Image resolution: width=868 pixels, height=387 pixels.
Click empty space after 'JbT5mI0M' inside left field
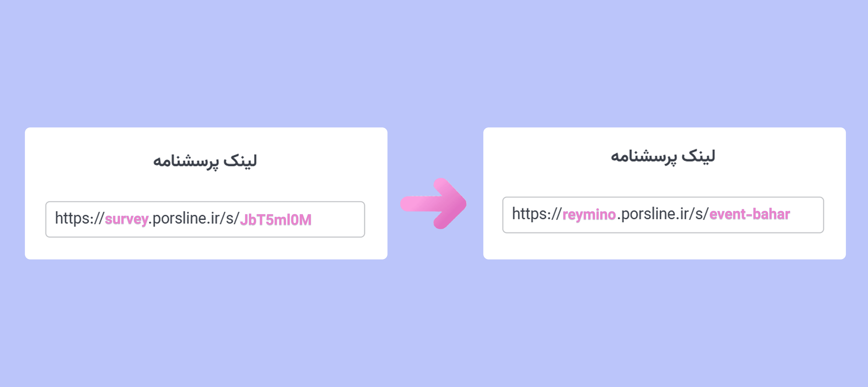pyautogui.click(x=338, y=219)
